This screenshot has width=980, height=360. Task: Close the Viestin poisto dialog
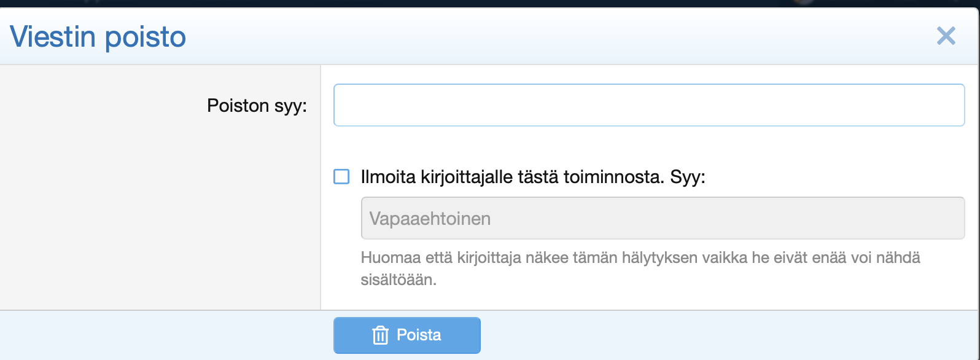point(946,36)
